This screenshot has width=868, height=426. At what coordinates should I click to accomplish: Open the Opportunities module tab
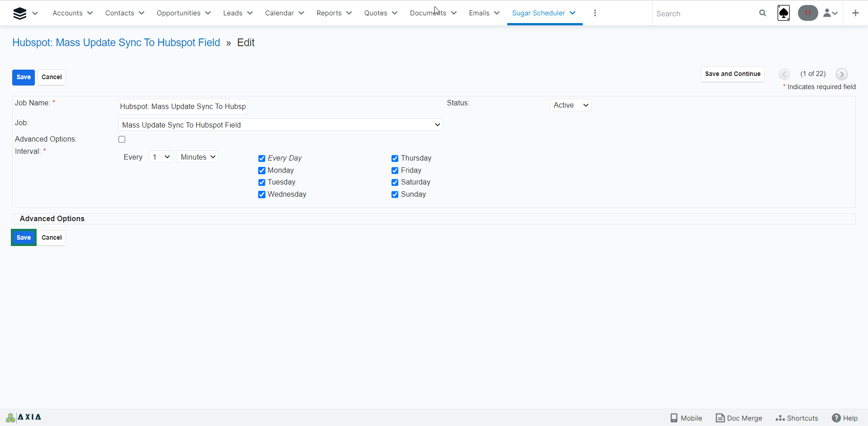[x=179, y=13]
